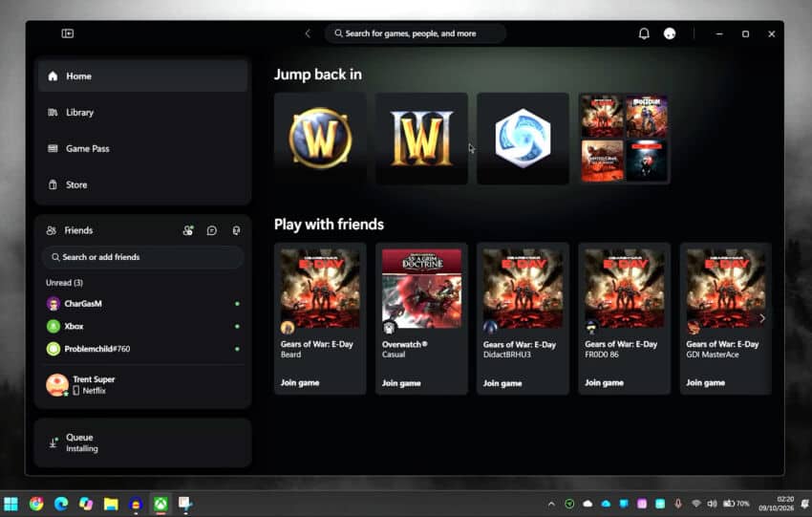Focus the Search or add friends field

pyautogui.click(x=142, y=257)
